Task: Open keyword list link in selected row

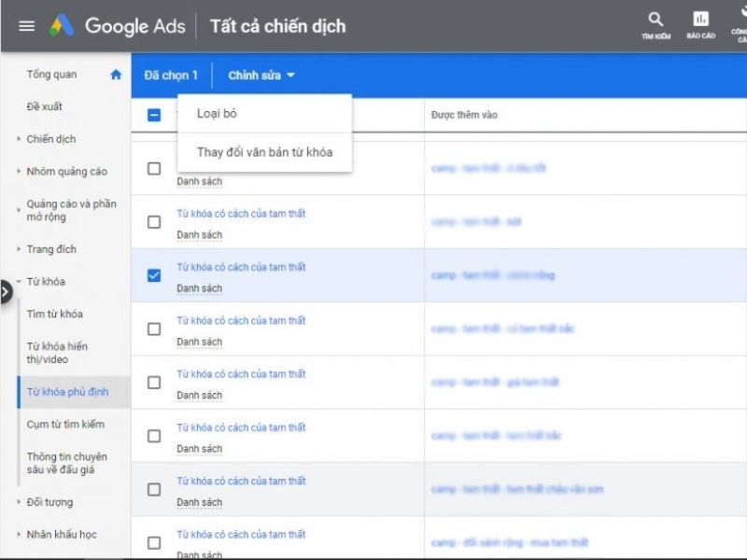Action: pos(241,267)
